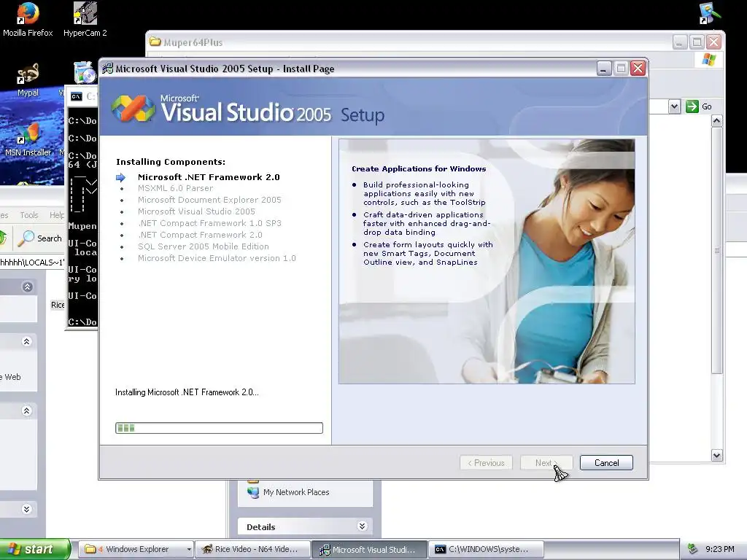Switch to Rice Video taskbar button
Image resolution: width=747 pixels, height=560 pixels.
pyautogui.click(x=252, y=549)
